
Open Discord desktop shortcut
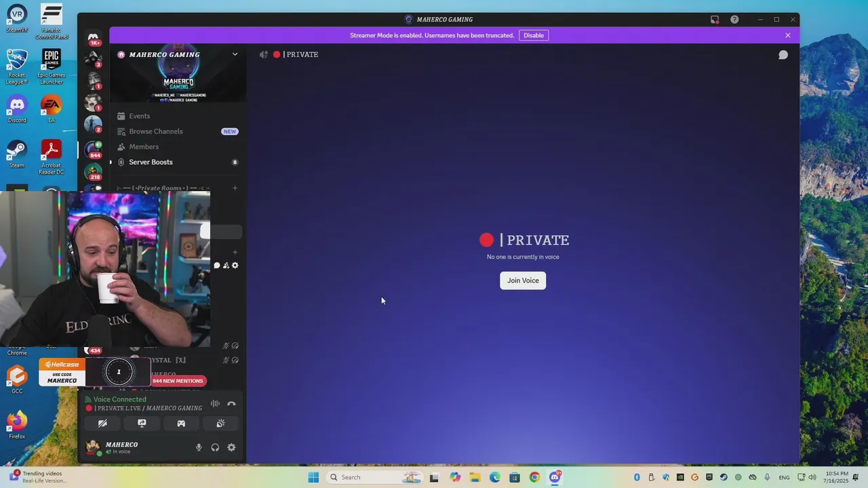pos(17,110)
